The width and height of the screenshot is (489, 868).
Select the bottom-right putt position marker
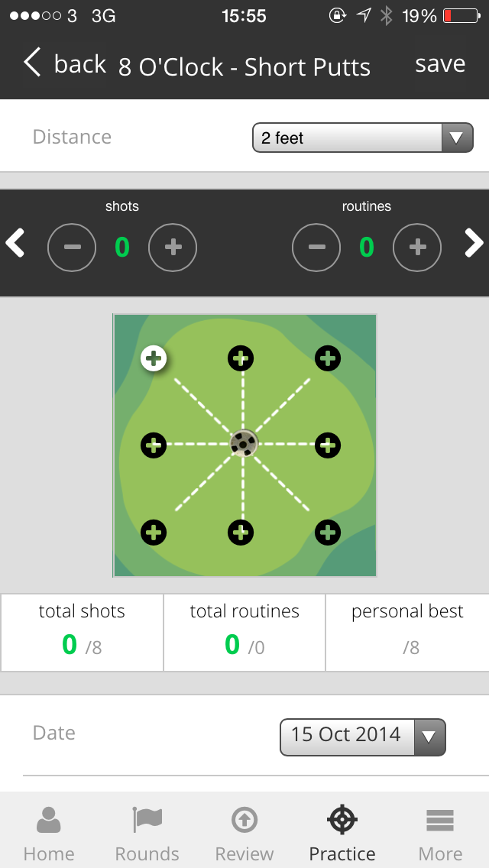pyautogui.click(x=328, y=533)
